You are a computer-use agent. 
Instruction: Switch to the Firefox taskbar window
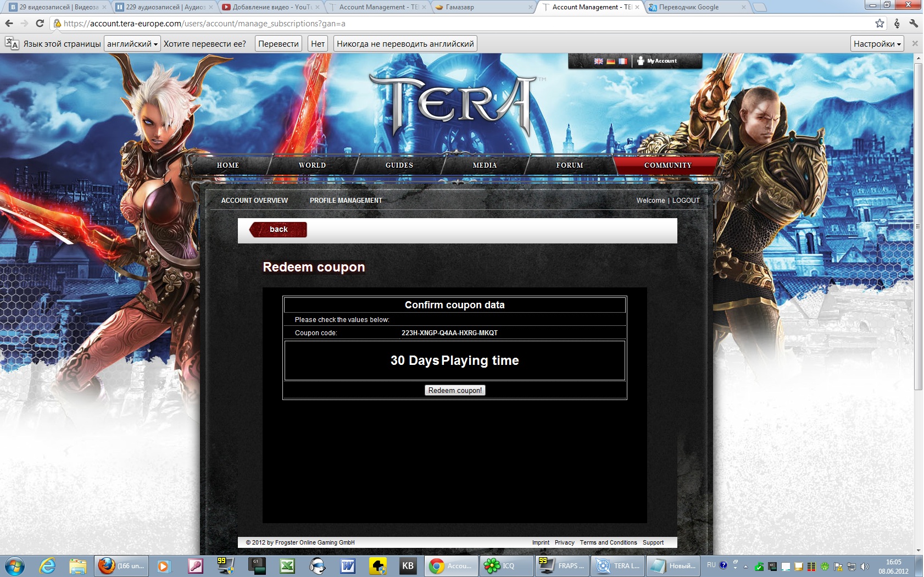click(121, 565)
